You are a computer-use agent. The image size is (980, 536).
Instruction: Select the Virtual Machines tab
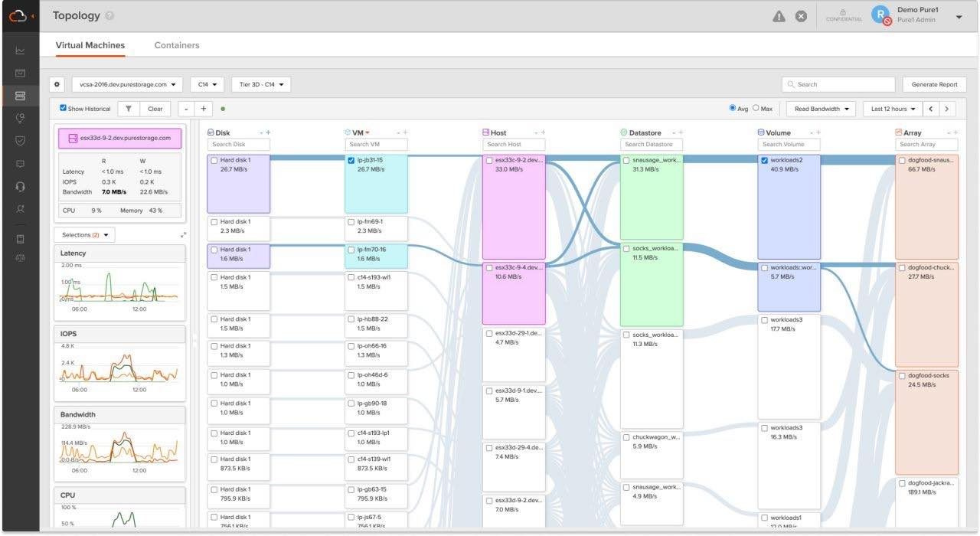click(90, 45)
